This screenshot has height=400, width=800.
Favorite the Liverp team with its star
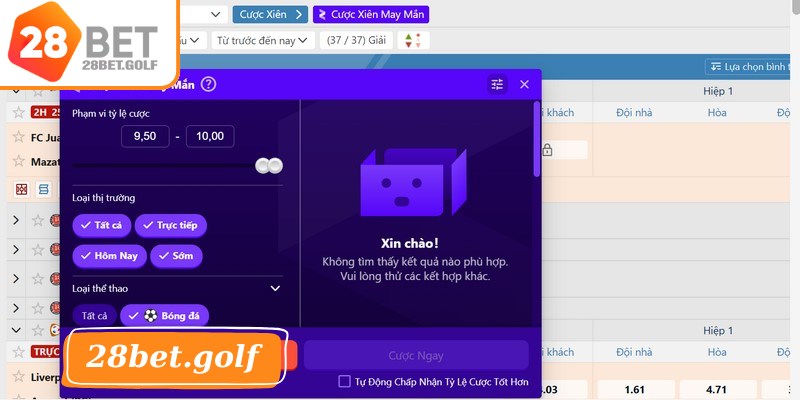(18, 377)
